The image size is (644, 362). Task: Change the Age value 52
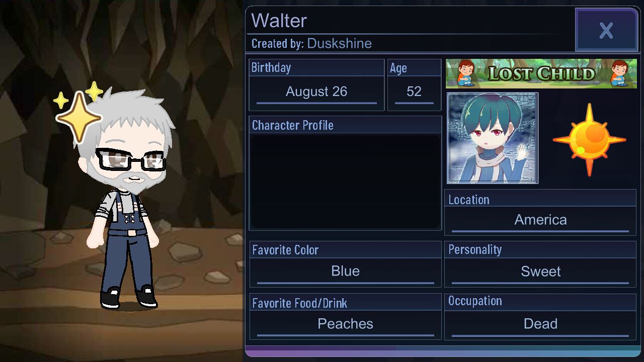(x=414, y=92)
